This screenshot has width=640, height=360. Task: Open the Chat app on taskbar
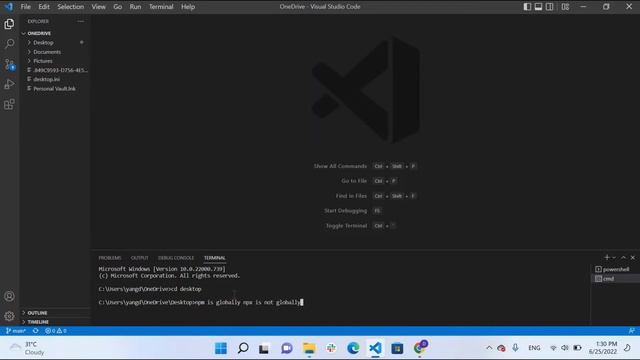pyautogui.click(x=287, y=348)
